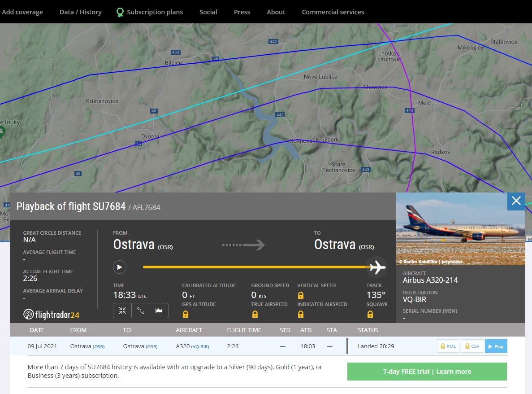
Task: Download the locked CSV file
Action: pyautogui.click(x=472, y=346)
